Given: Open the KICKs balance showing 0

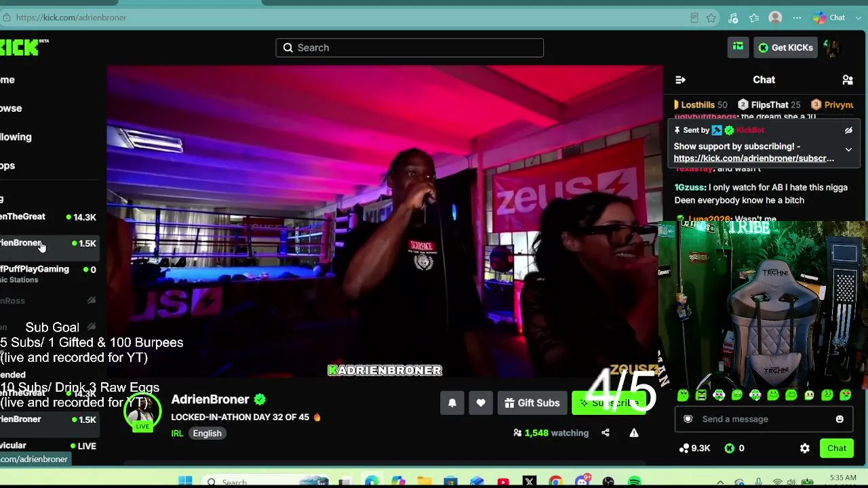Looking at the screenshot, I should click(734, 448).
